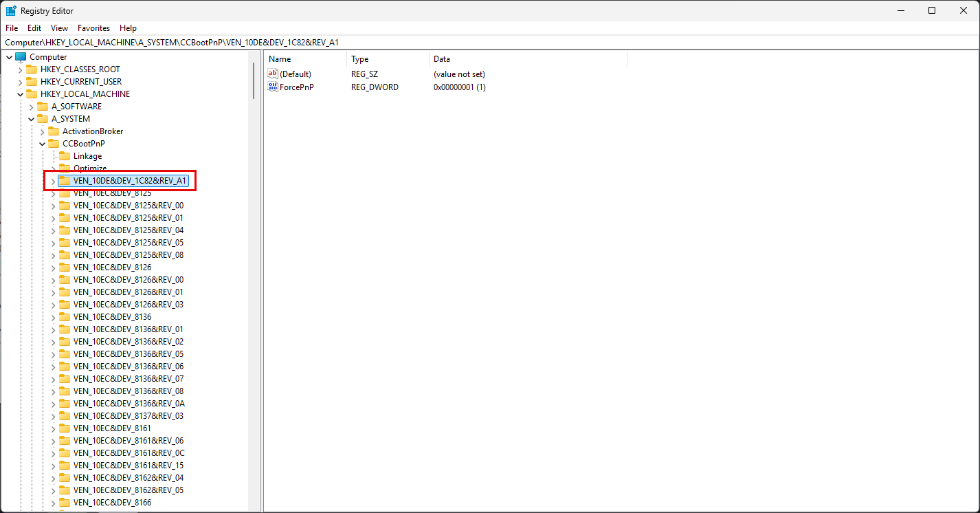Select the VEN_10EC&DEV_8136&REV_0A key

(x=129, y=404)
